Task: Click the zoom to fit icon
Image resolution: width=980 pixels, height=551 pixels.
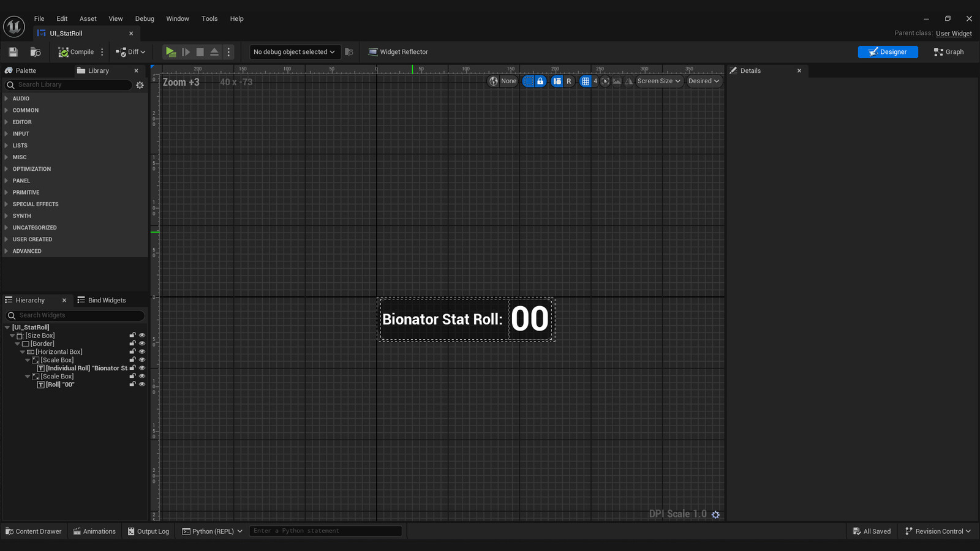Action: coord(605,81)
